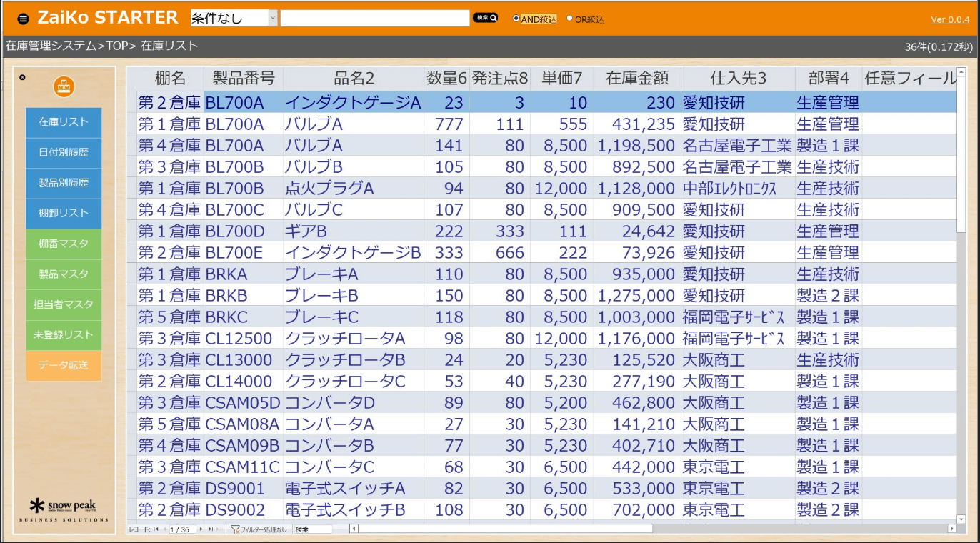The width and height of the screenshot is (980, 543).
Task: Go to next record navigation arrow
Action: [201, 529]
